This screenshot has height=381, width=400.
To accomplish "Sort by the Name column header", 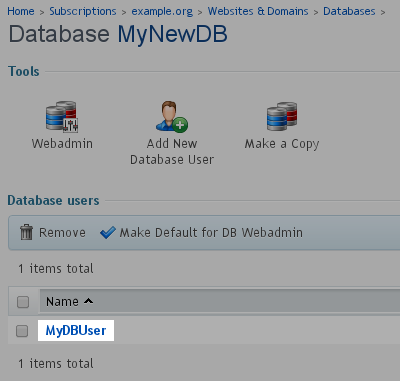I will point(62,302).
